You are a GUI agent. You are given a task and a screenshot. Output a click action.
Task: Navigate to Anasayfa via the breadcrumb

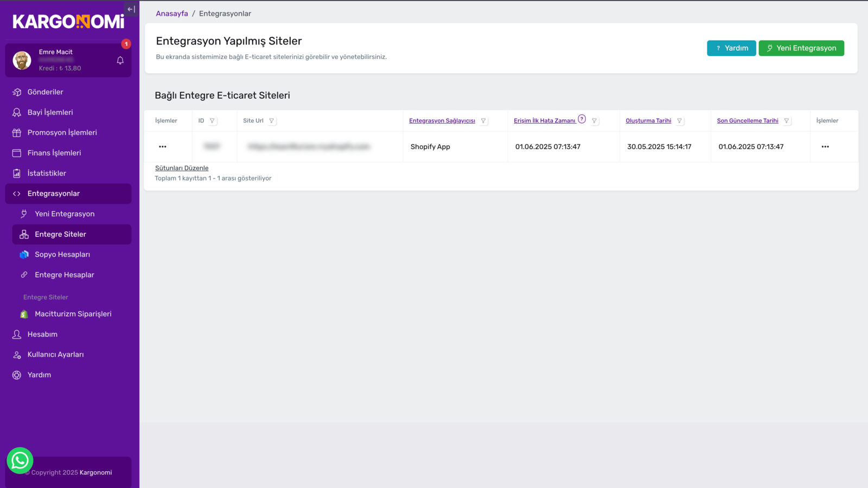point(172,14)
